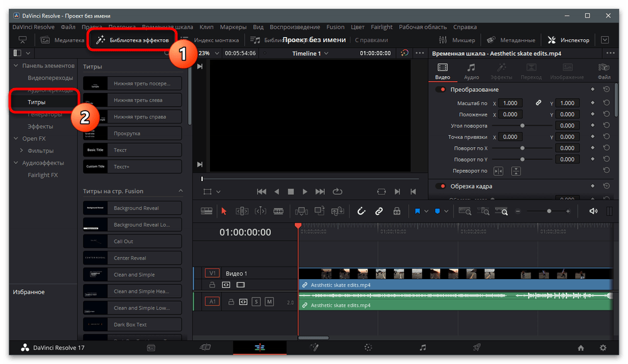Open the Медиатека panel button

[62, 40]
